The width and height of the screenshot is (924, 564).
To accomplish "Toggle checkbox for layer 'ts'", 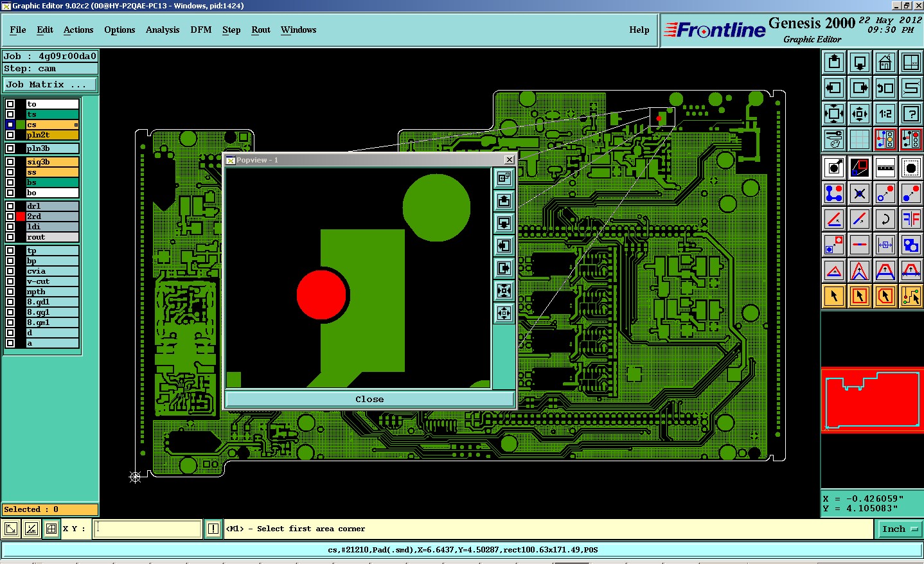I will 10,114.
